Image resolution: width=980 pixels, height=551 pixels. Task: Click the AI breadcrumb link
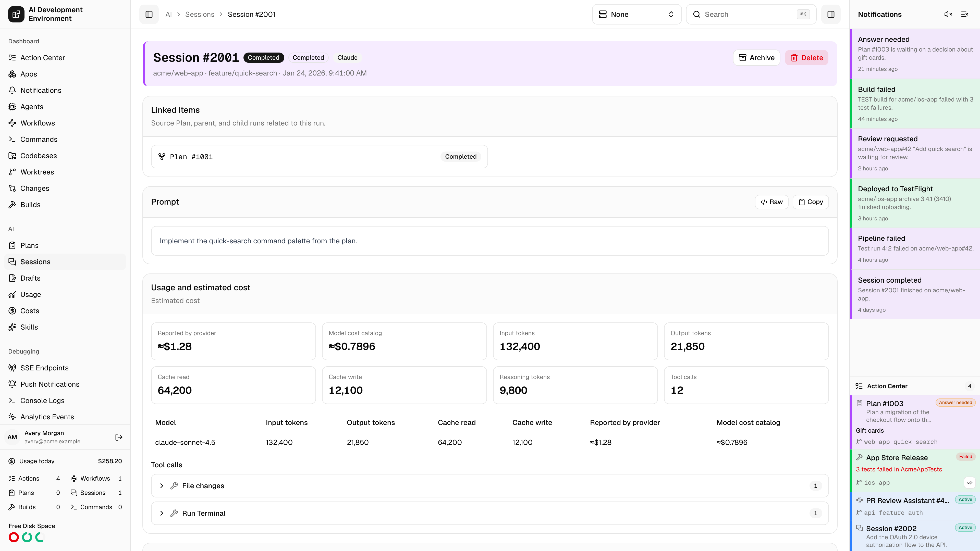(168, 15)
